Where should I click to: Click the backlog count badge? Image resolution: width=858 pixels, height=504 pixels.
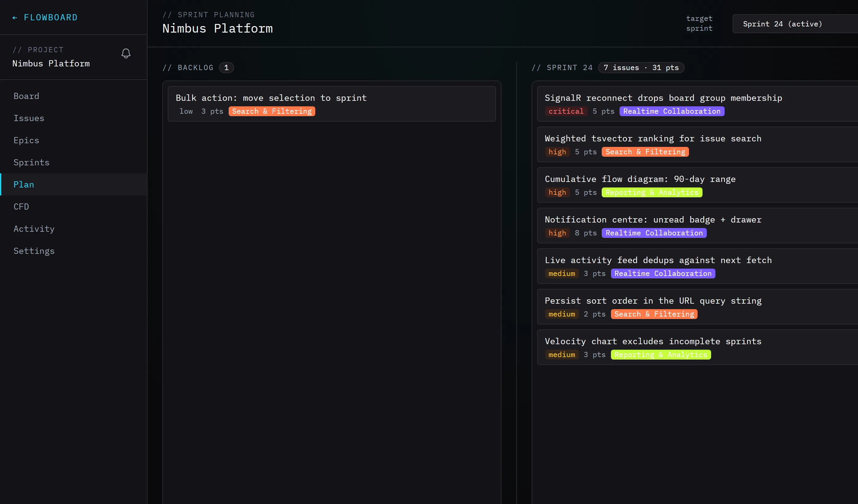pos(226,67)
